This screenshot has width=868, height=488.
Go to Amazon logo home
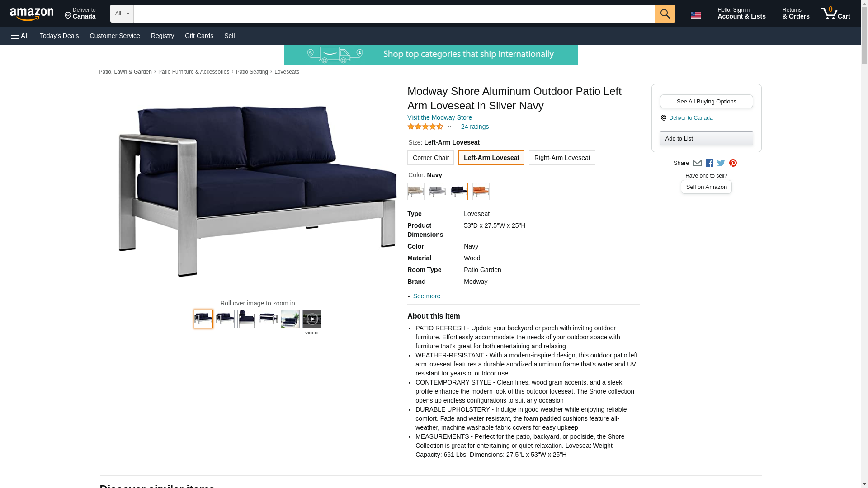tap(32, 14)
